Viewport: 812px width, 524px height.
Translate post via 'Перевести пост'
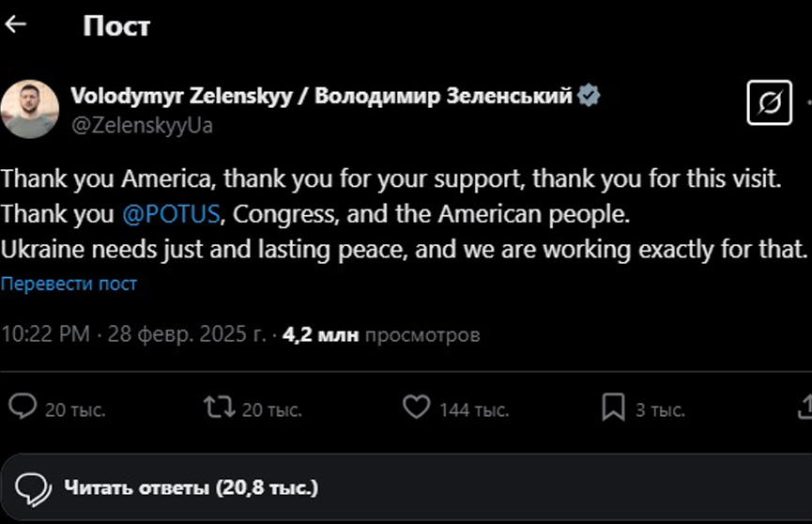tap(69, 284)
